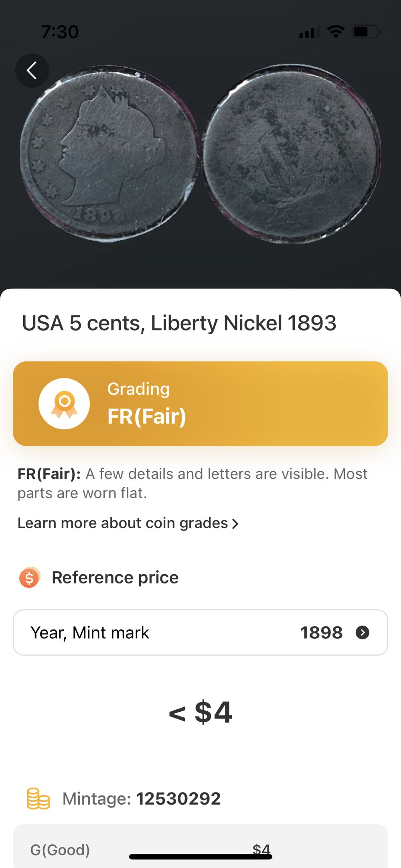The height and width of the screenshot is (868, 401).
Task: Tap the cellular signal strength icon
Action: click(309, 32)
